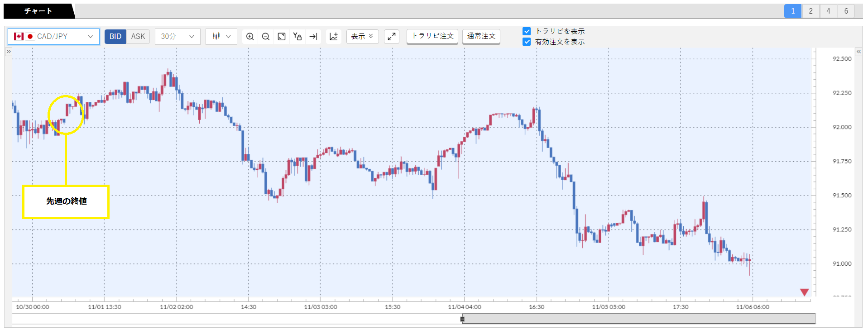Click the 通常注文 button
The image size is (868, 330).
(481, 36)
